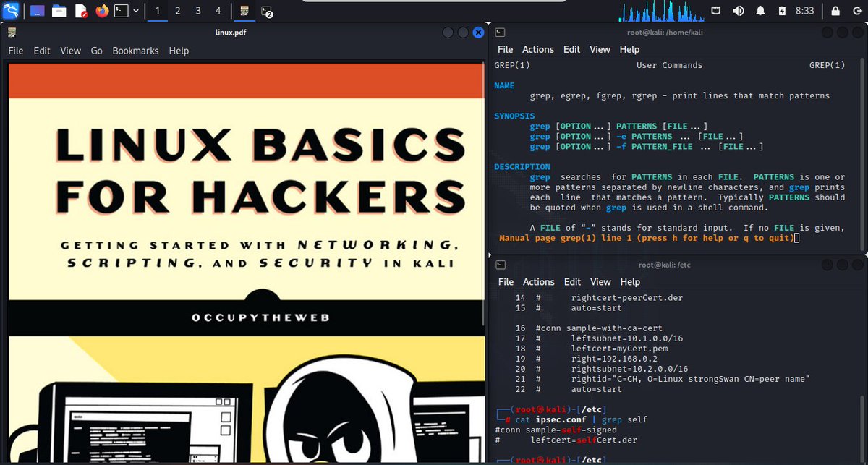Viewport: 868px width, 465px height.
Task: Open the terminal emulator launcher
Action: tap(122, 11)
